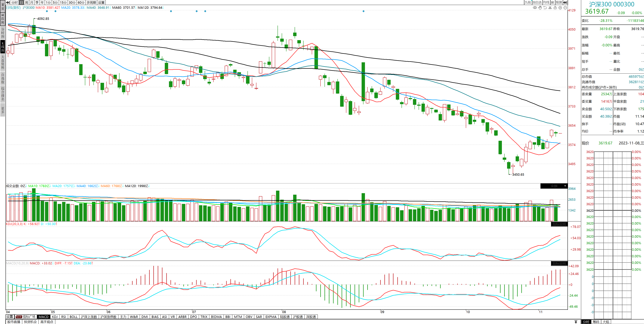The image size is (644, 324).
Task: Click the eye icon above the chart
Action: click(535, 8)
